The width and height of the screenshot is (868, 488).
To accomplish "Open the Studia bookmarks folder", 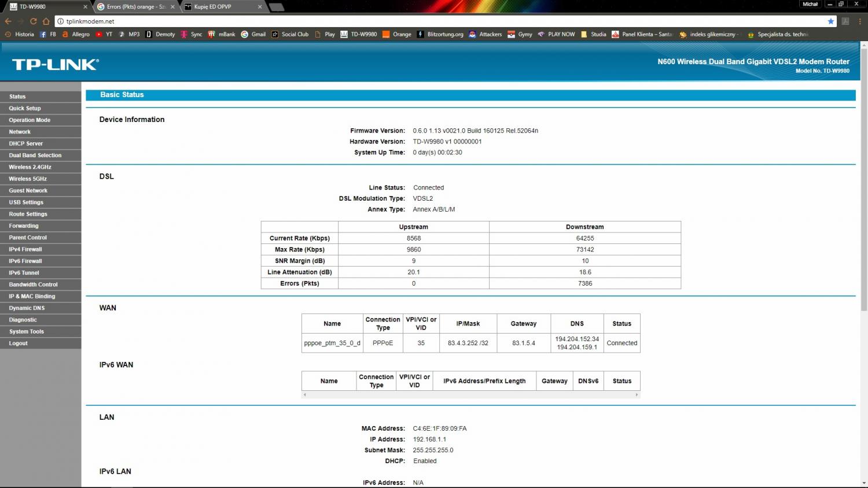I will point(593,34).
